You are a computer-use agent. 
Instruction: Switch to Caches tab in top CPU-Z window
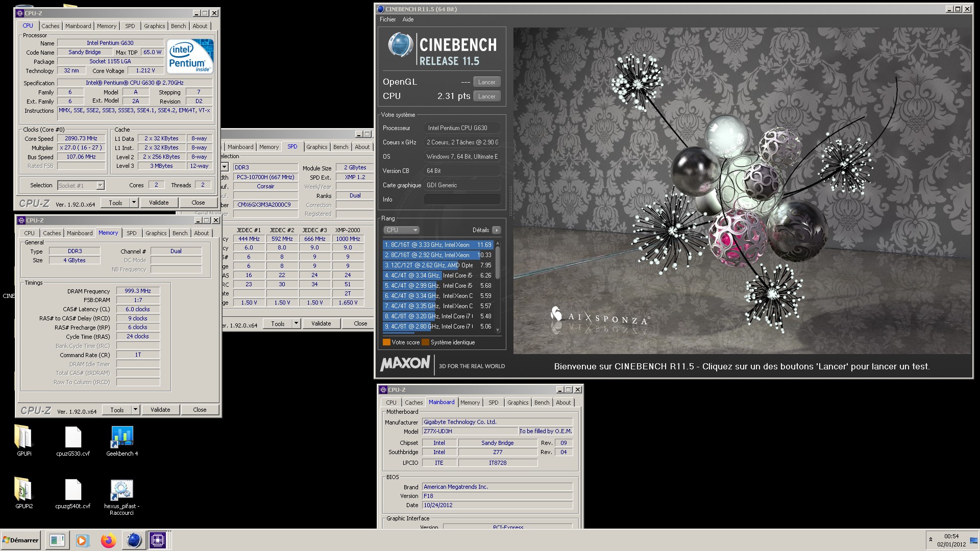click(x=51, y=26)
